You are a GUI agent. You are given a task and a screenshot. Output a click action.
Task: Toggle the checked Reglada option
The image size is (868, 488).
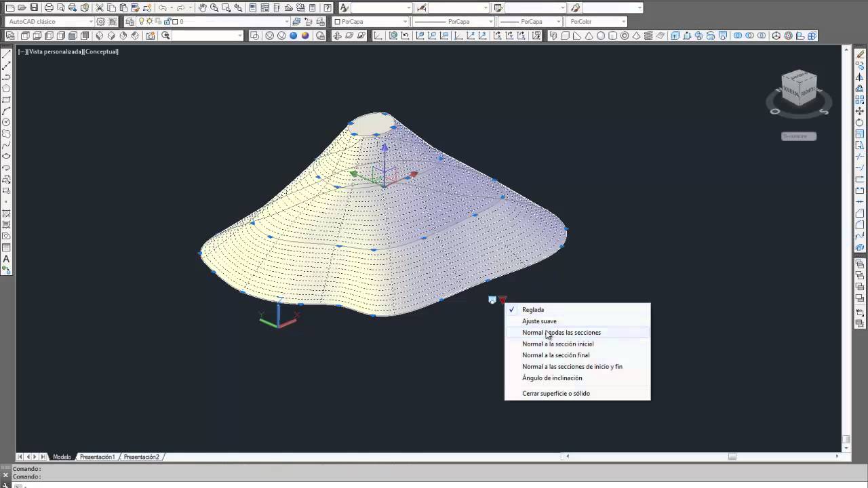[x=577, y=310]
